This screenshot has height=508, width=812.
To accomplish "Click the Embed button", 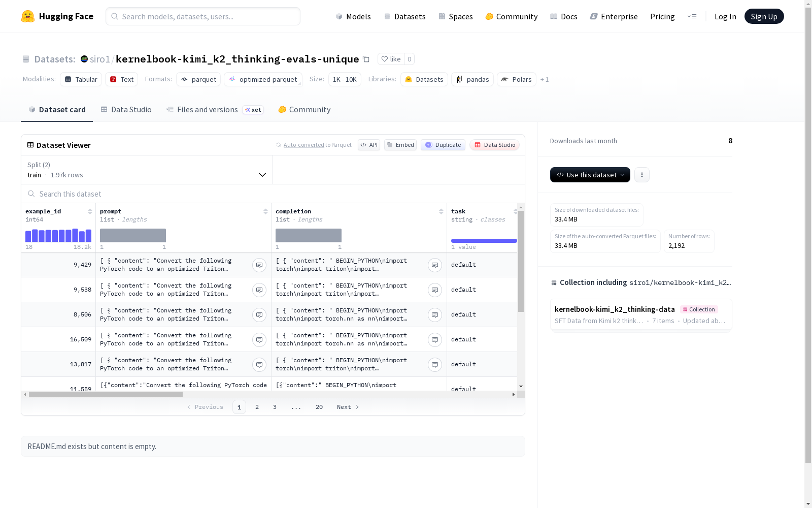I will click(x=400, y=145).
